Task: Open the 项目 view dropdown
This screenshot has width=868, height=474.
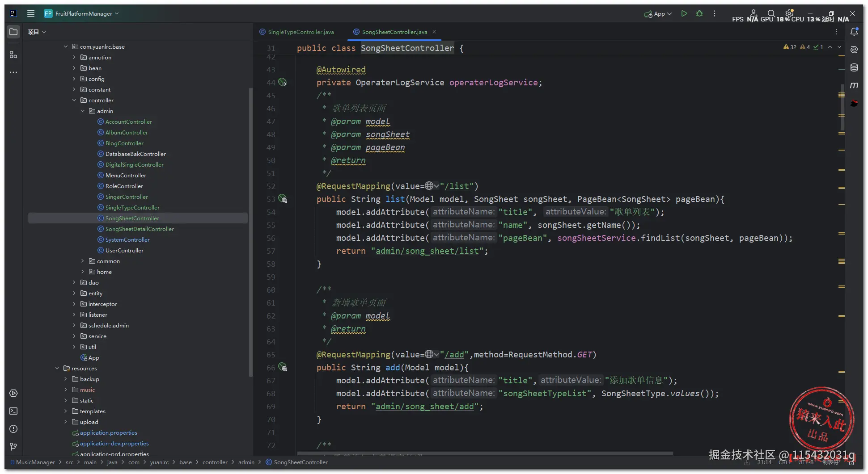Action: click(x=37, y=32)
